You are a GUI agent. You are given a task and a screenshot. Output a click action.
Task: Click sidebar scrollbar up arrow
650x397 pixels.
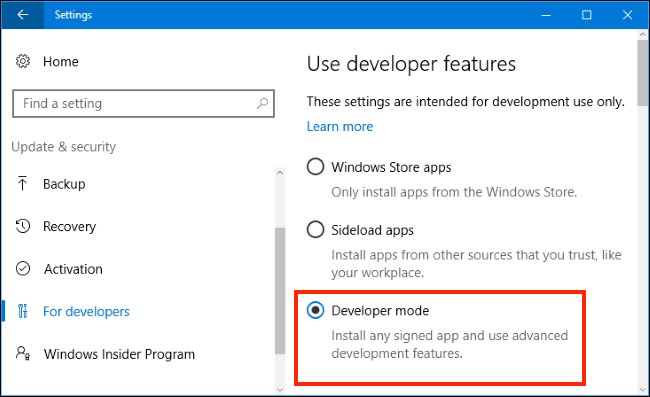(x=280, y=172)
